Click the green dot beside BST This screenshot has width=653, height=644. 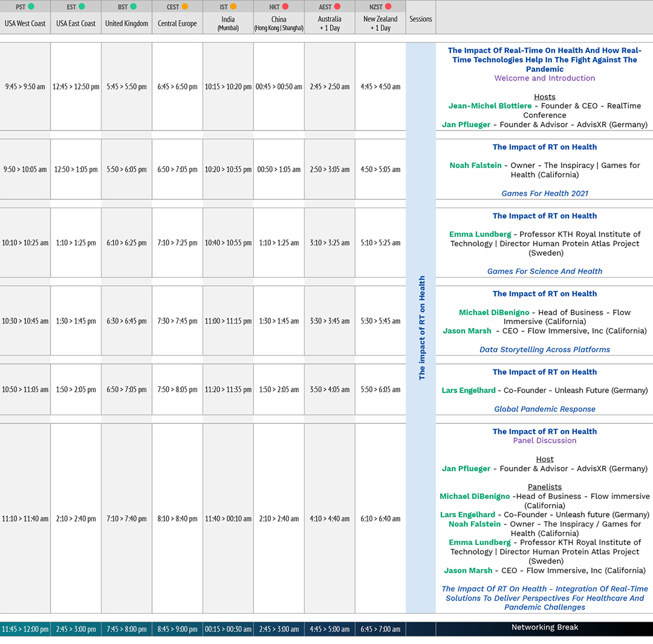[133, 6]
